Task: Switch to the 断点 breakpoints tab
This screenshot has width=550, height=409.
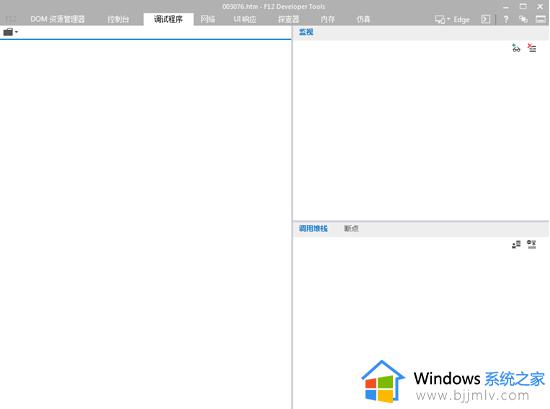Action: 351,229
